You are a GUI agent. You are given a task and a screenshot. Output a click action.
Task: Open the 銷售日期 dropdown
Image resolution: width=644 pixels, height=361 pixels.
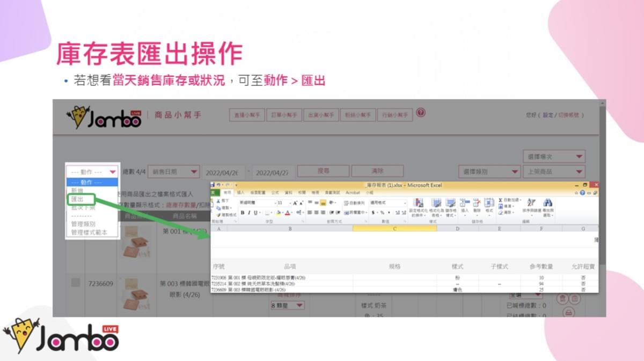pyautogui.click(x=173, y=172)
